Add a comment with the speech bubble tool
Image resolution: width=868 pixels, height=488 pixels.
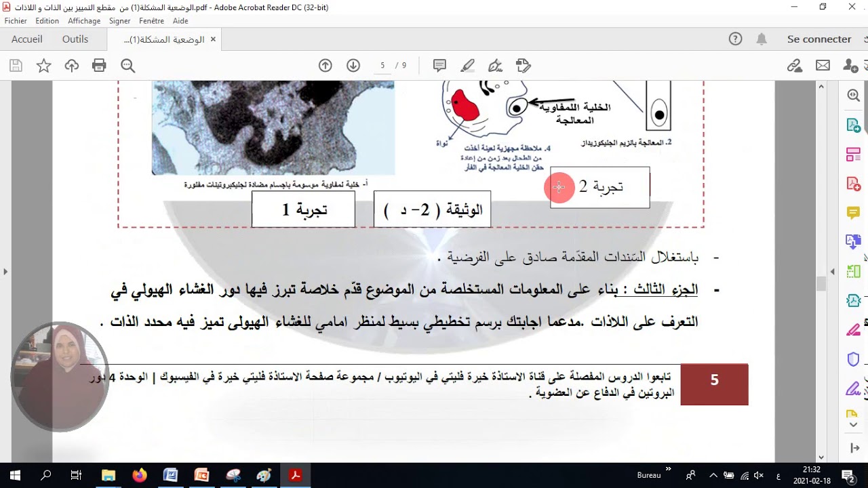coord(439,66)
